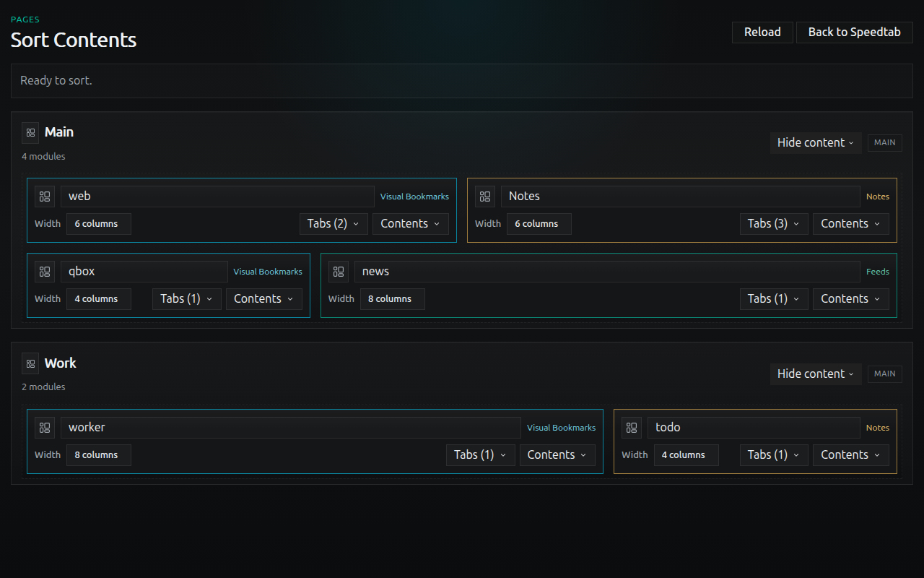Change news module width of 8 columns
The width and height of the screenshot is (924, 578).
point(393,299)
